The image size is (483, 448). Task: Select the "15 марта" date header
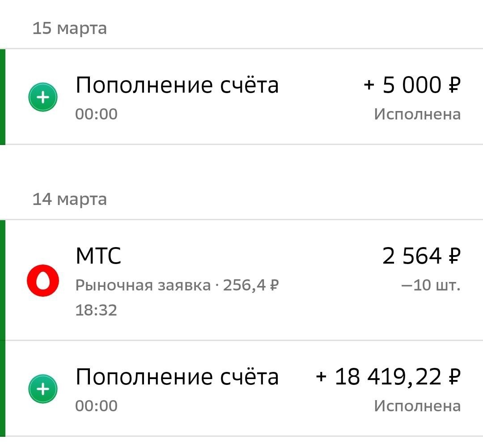click(x=69, y=29)
